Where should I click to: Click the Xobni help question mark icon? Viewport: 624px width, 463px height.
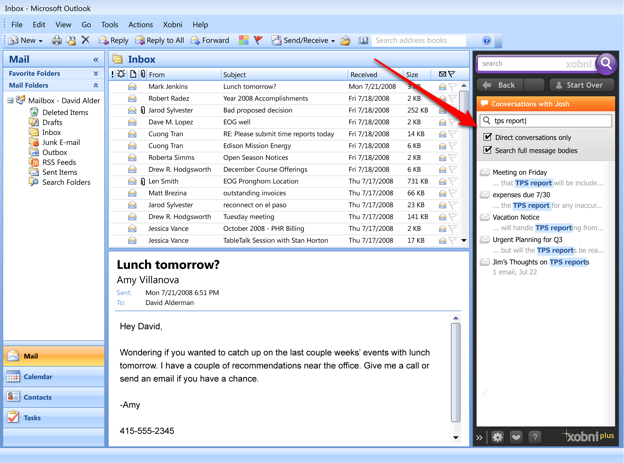pyautogui.click(x=535, y=437)
